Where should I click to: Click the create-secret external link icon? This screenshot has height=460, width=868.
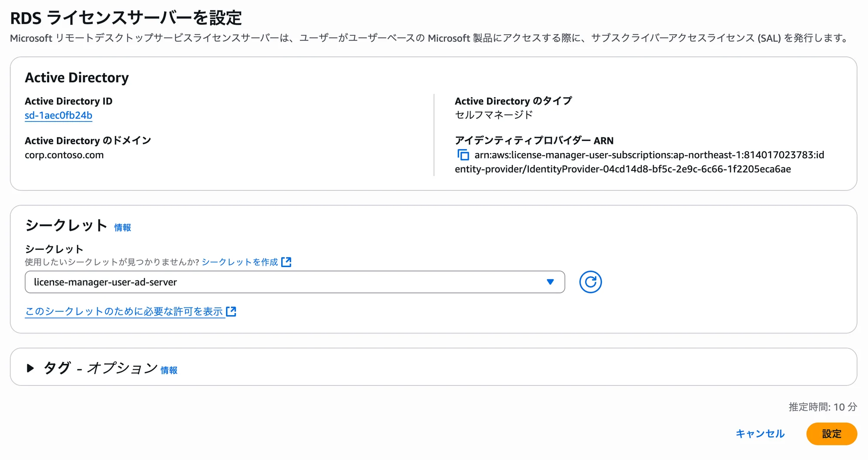coord(286,262)
